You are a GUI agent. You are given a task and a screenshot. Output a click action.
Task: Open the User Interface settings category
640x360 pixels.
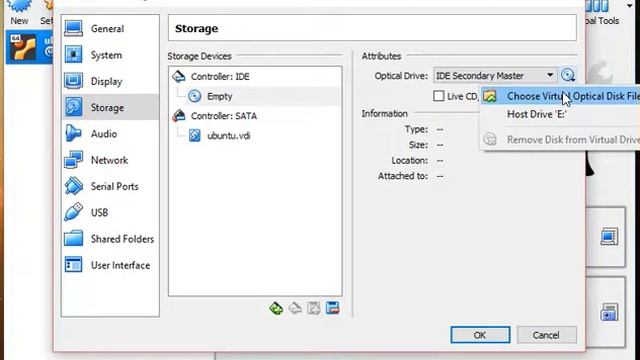point(110,265)
